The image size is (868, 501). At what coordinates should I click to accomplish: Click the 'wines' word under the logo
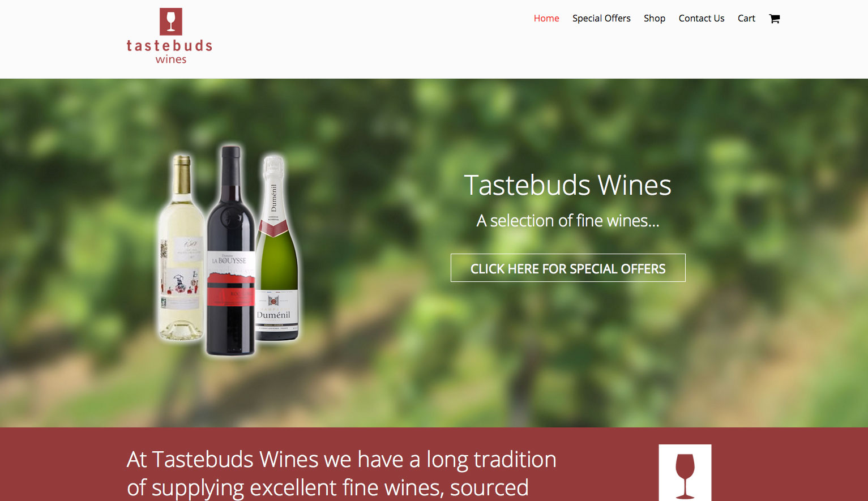(x=171, y=59)
